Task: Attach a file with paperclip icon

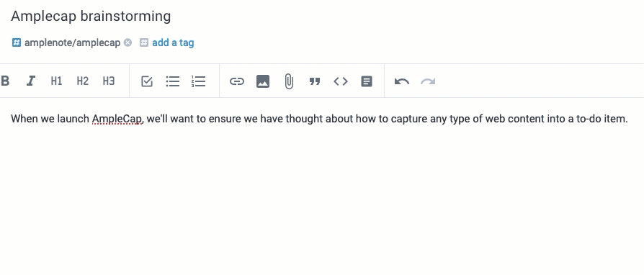Action: pos(289,81)
